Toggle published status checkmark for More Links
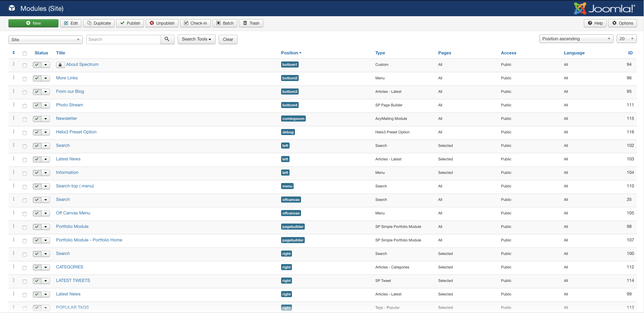Viewport: 644px width, 313px height. click(x=37, y=78)
